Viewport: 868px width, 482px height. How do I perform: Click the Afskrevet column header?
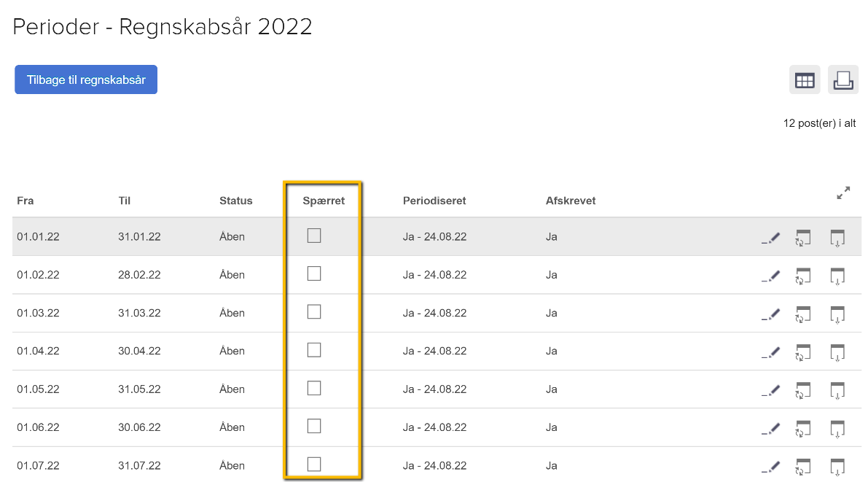click(x=571, y=201)
